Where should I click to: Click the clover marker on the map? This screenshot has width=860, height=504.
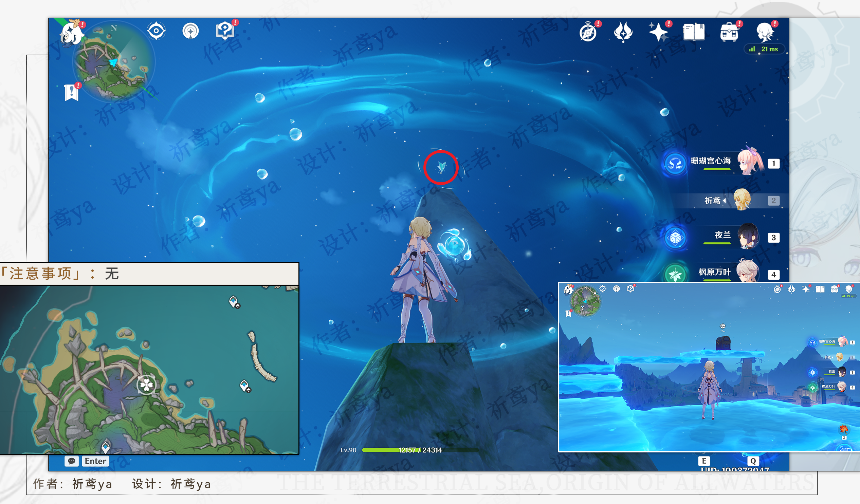coord(146,385)
